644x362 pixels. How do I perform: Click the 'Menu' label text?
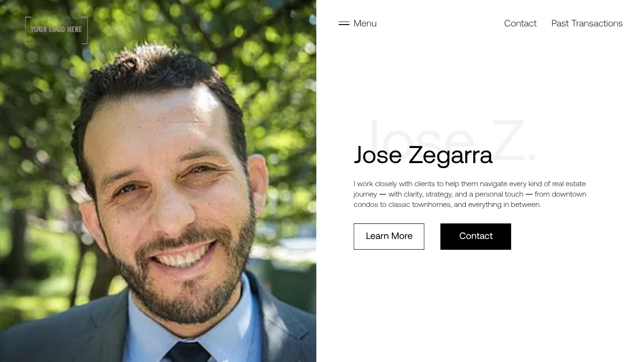(365, 23)
